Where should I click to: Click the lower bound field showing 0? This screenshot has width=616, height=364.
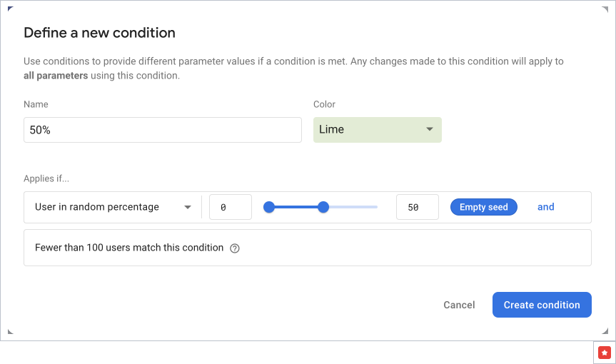pyautogui.click(x=230, y=207)
